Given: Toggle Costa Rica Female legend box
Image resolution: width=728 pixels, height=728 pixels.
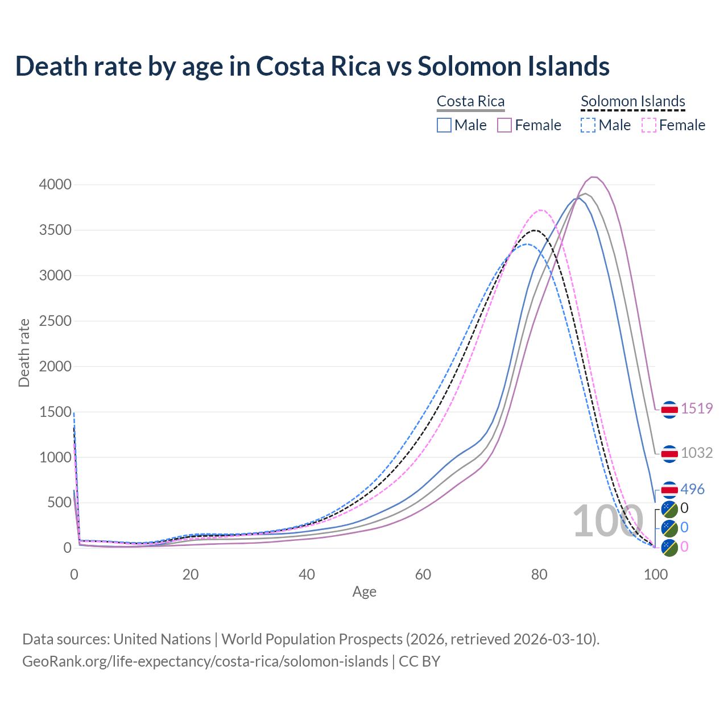Looking at the screenshot, I should point(504,125).
